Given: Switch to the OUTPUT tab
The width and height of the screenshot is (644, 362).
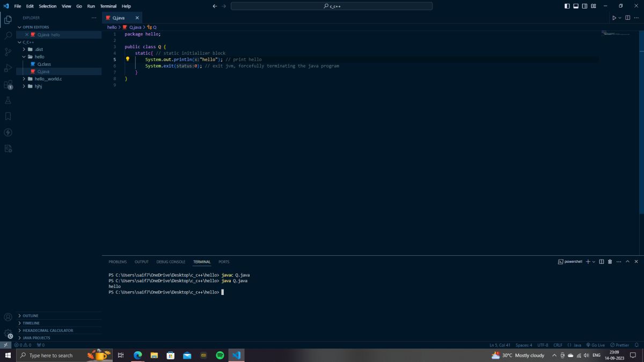Looking at the screenshot, I should [142, 262].
